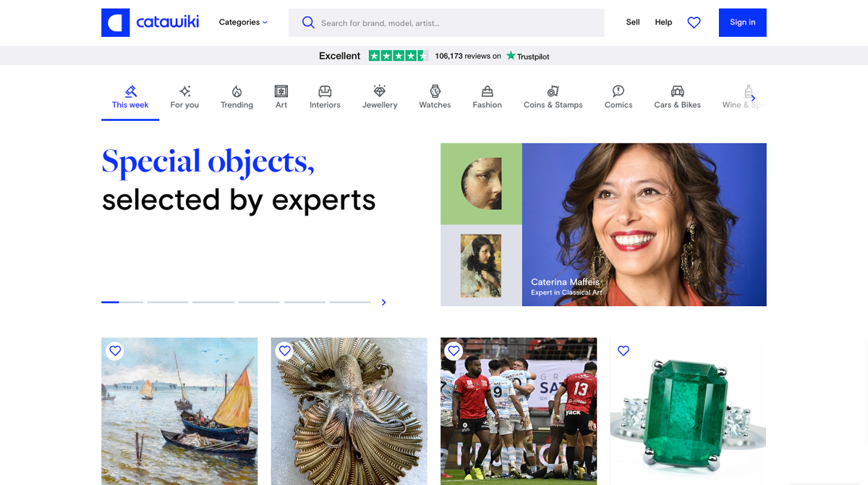Jump to fourth carousel slide indicator
The width and height of the screenshot is (868, 485).
(259, 302)
